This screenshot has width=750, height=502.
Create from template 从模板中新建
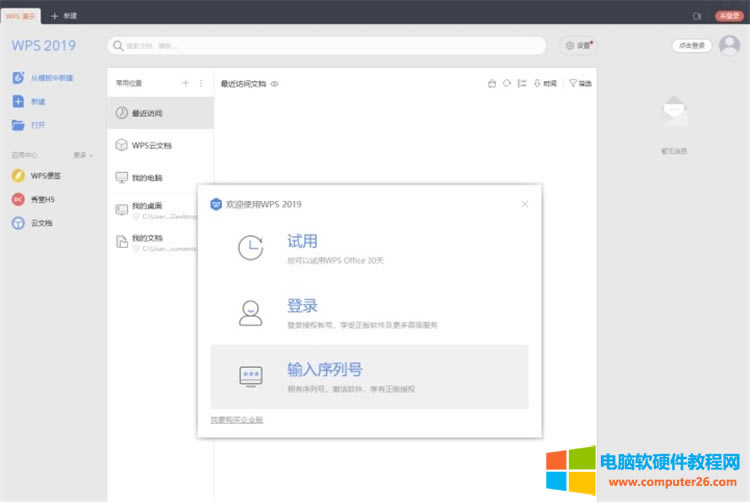click(x=43, y=77)
